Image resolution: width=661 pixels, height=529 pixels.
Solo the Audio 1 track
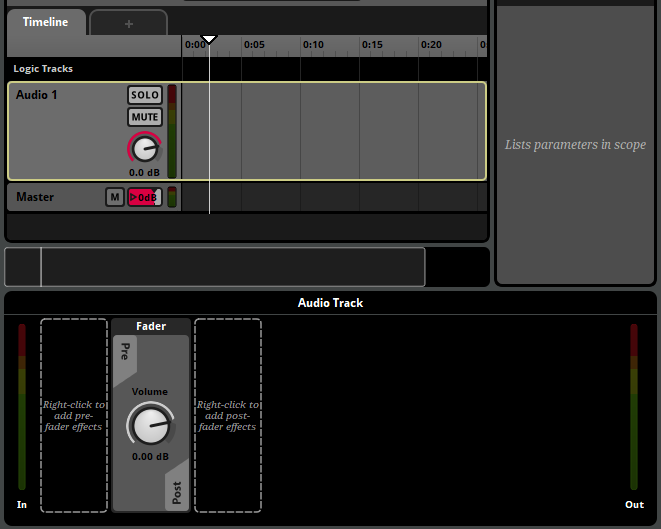point(144,95)
